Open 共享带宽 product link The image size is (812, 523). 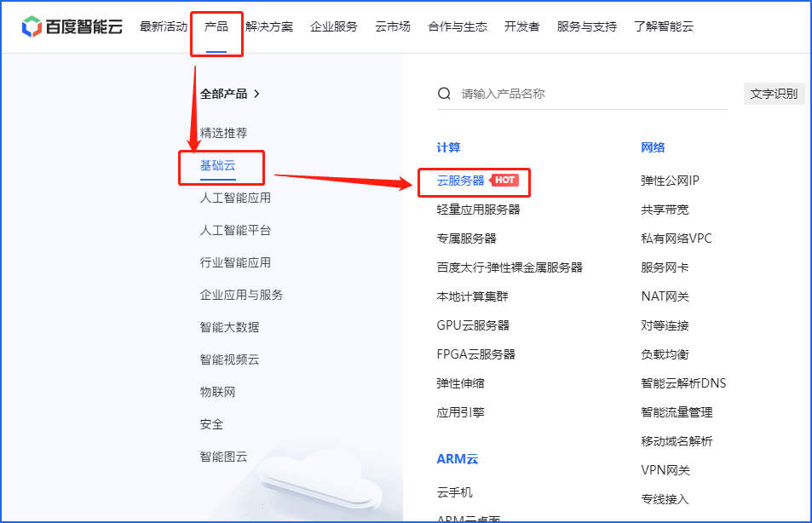665,210
